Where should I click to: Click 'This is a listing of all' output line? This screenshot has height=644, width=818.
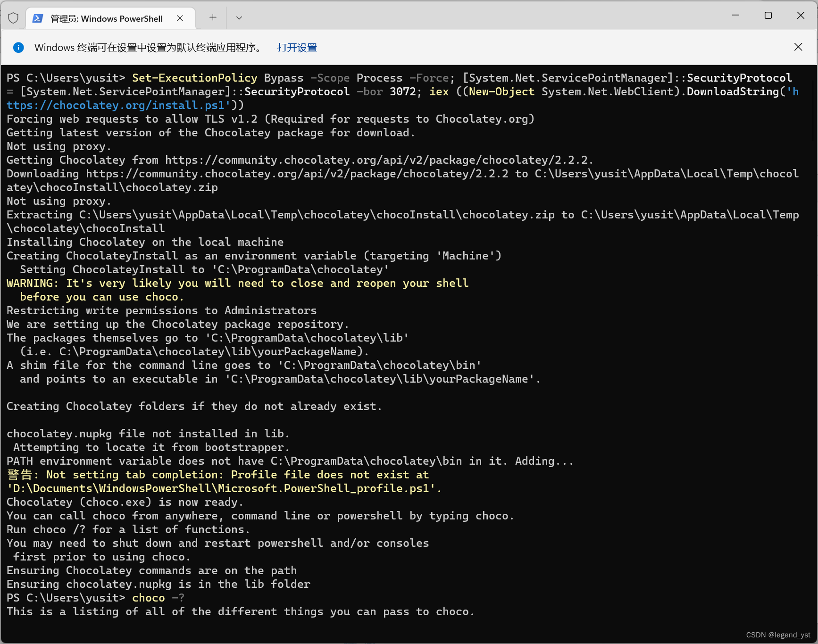tap(241, 611)
